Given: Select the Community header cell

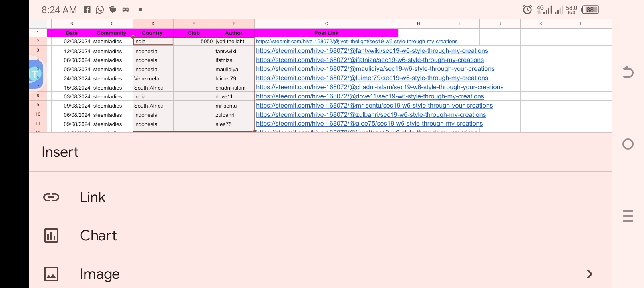Looking at the screenshot, I should coord(112,33).
